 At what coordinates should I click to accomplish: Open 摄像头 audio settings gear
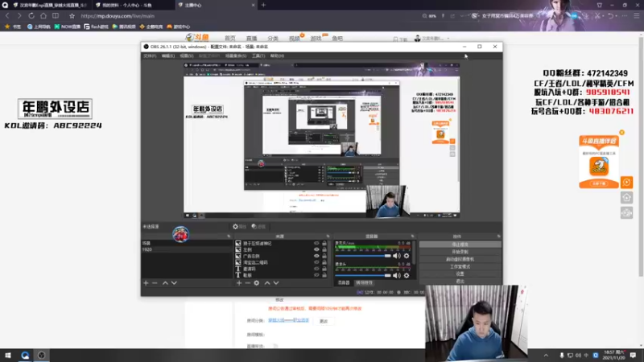click(x=407, y=275)
